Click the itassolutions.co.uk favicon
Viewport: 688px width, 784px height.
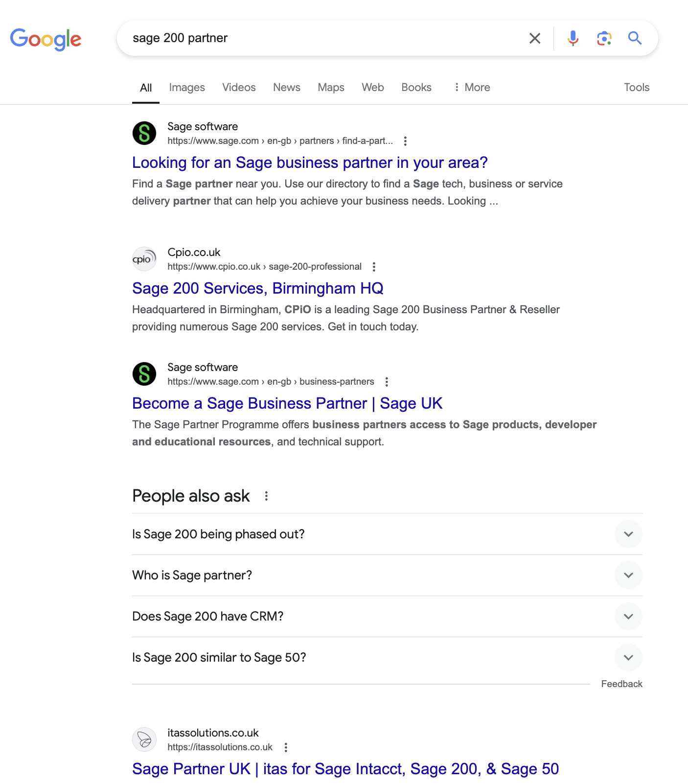(143, 739)
